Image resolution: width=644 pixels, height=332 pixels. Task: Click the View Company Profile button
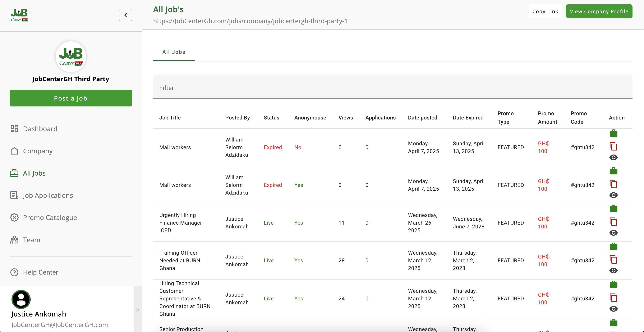[x=599, y=11]
